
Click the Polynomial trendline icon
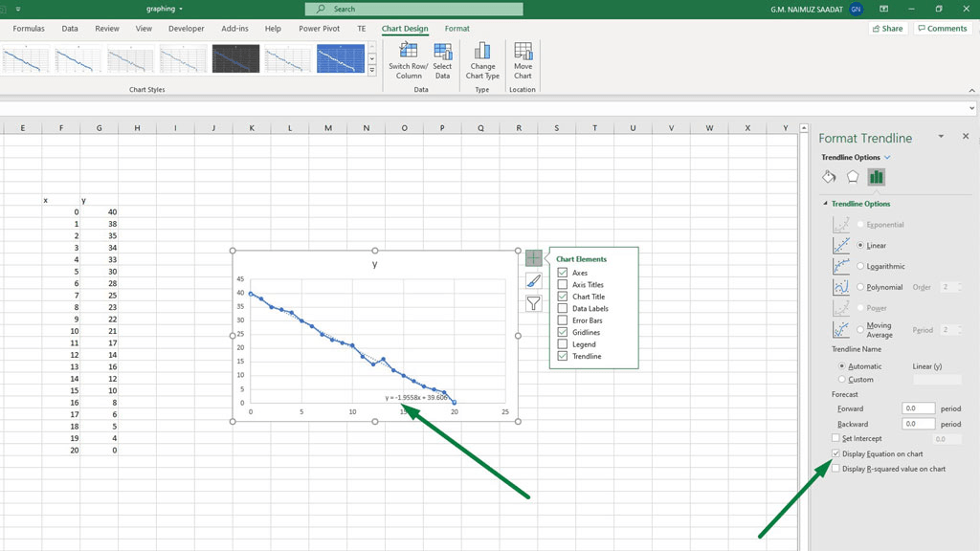pos(840,287)
